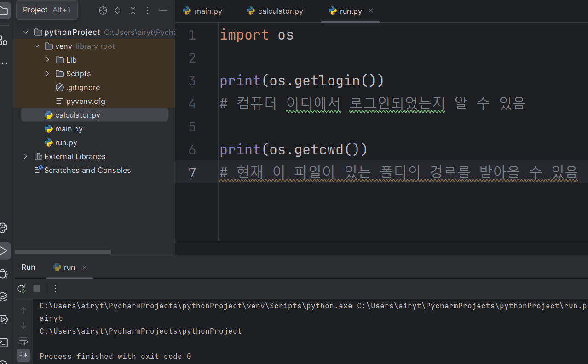Select the Scripts folder row

coord(95,74)
